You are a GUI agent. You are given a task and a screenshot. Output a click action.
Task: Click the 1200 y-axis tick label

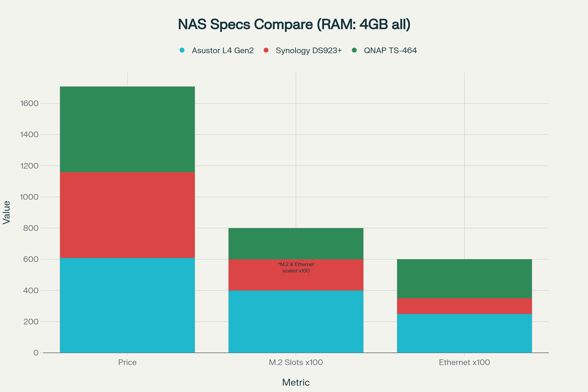[x=29, y=166]
